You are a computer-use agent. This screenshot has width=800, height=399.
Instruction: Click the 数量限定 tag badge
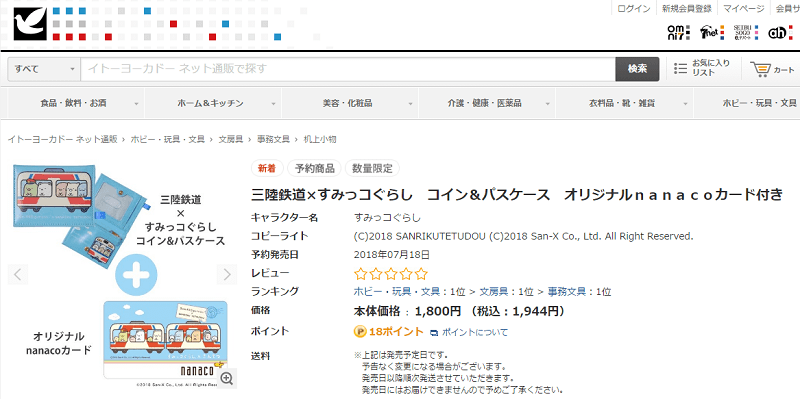(372, 168)
